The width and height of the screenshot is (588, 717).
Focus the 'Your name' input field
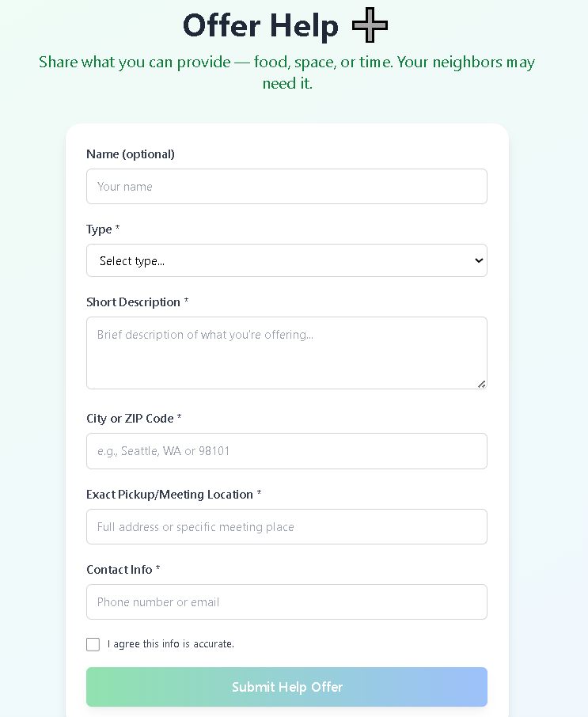(286, 187)
